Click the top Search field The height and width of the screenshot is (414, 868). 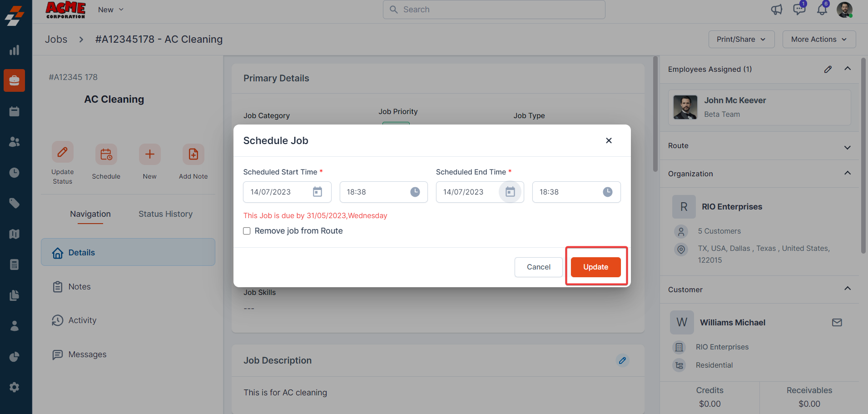point(494,10)
